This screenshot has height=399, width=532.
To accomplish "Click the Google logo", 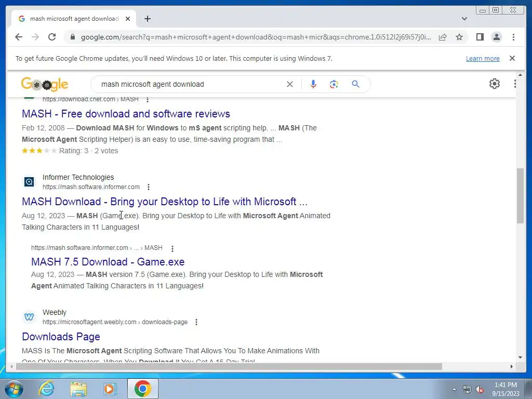I will (x=45, y=84).
